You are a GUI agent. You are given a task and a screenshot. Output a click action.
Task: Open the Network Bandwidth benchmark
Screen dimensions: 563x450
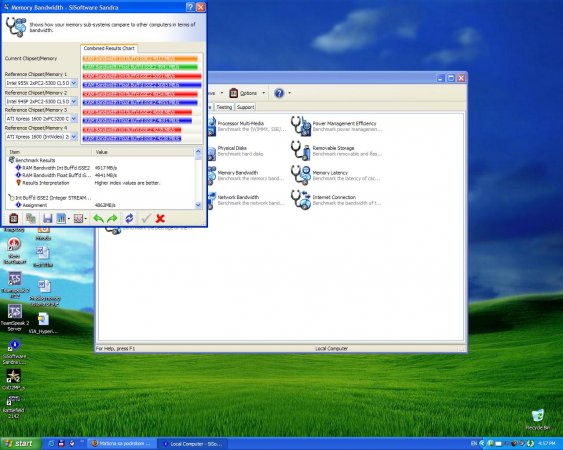click(248, 200)
